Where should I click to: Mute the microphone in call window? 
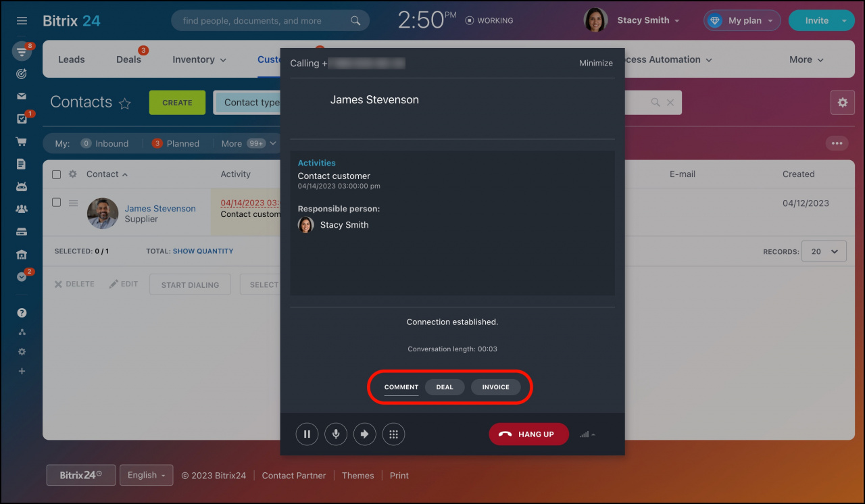tap(336, 434)
